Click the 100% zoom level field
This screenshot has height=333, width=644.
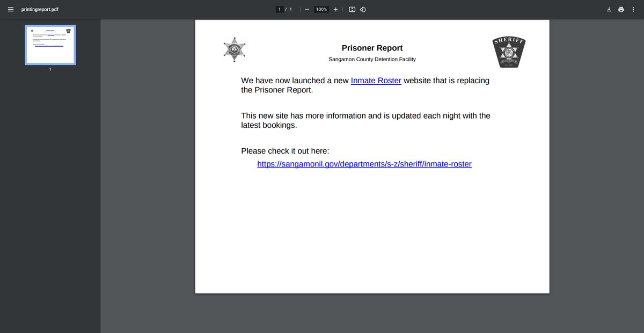pyautogui.click(x=321, y=9)
